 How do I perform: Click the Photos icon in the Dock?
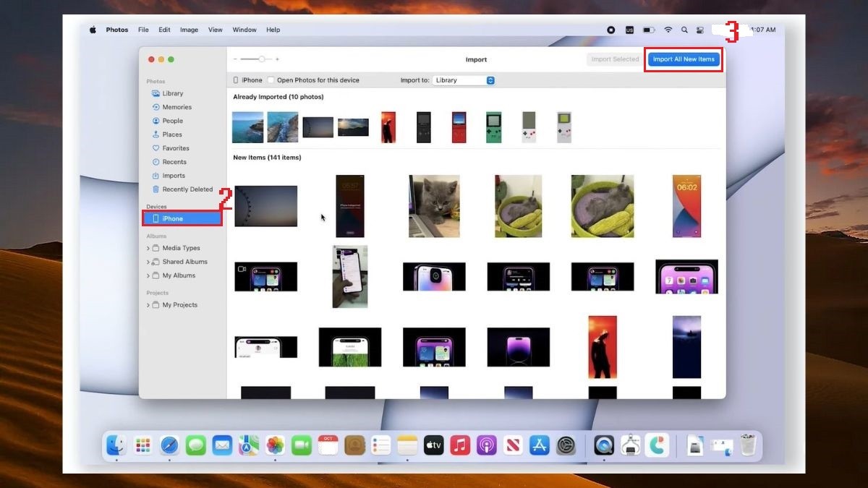pos(275,445)
